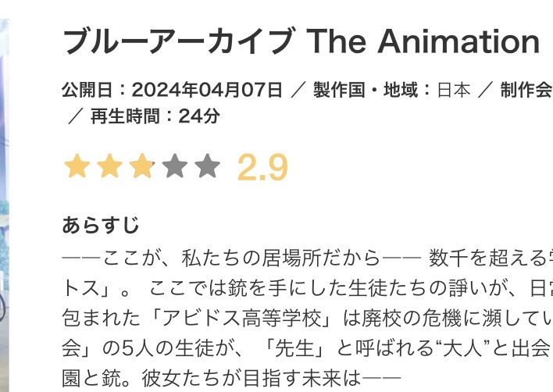Click the first gold rating star
This screenshot has height=392, width=553.
[77, 166]
